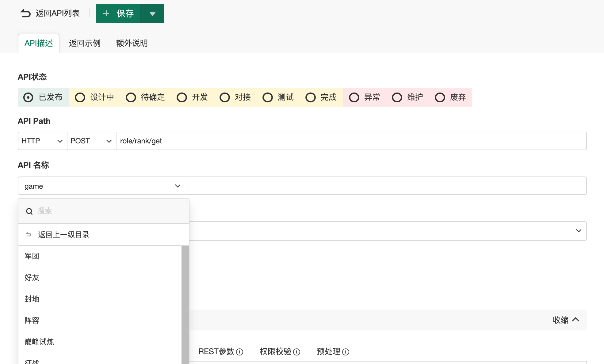The height and width of the screenshot is (364, 604).
Task: Choose 巅峰试炼 from the group list
Action: coord(39,342)
